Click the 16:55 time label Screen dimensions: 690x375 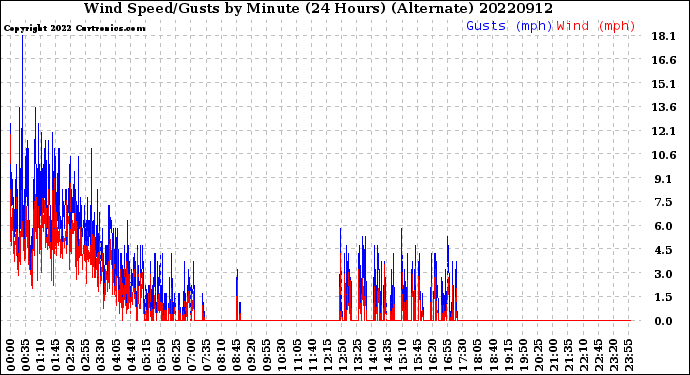(448, 355)
